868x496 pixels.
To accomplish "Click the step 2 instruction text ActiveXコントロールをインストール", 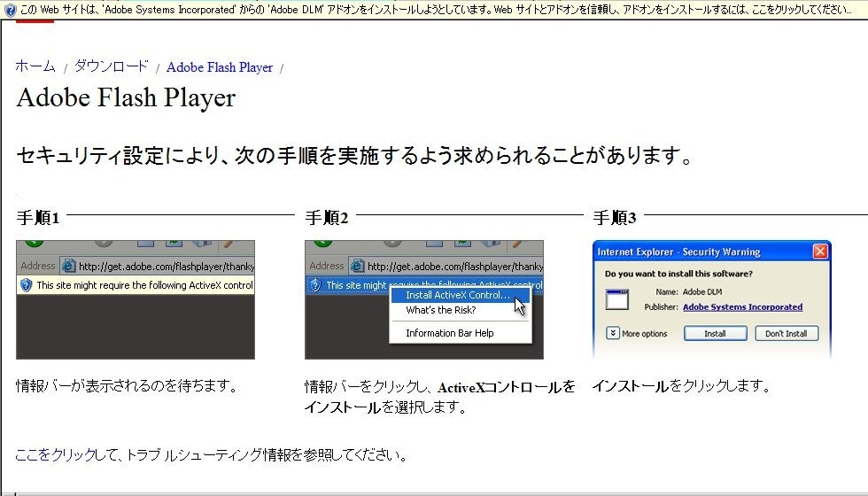I will (x=439, y=397).
